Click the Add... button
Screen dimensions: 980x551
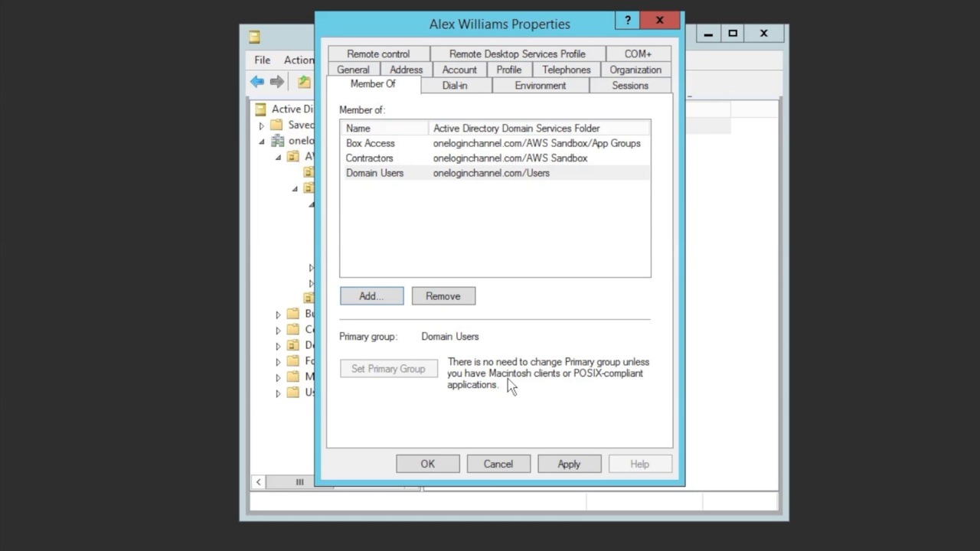[371, 296]
